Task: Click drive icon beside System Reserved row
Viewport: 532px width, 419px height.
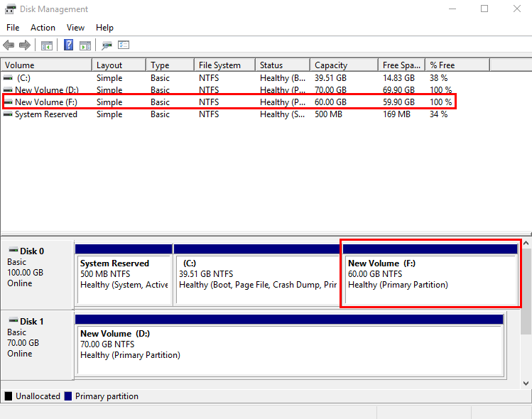Action: coord(8,114)
